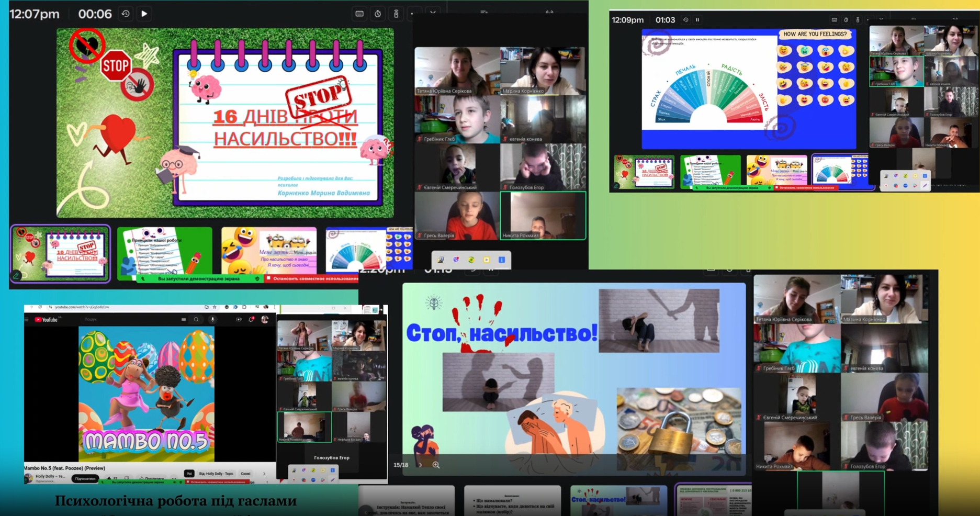The image size is (980, 516).
Task: Click the 'Підписатися' subscribe button
Action: click(x=85, y=478)
